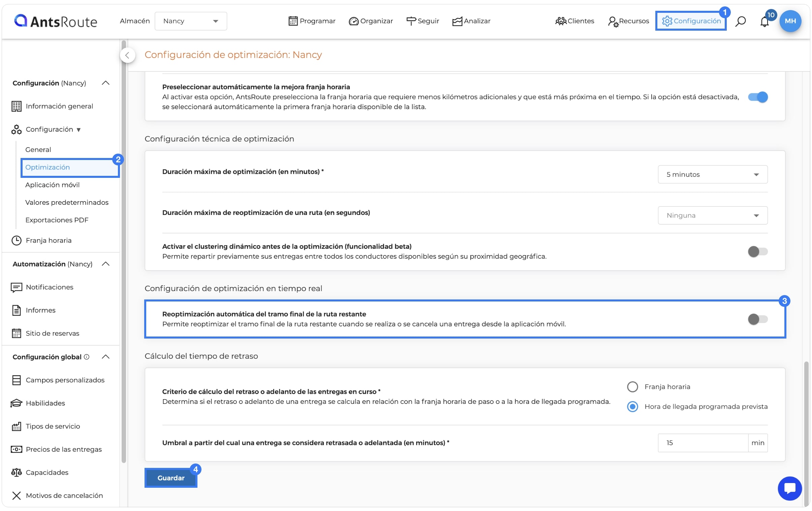
Task: Open Aplicación móvil settings
Action: (52, 185)
